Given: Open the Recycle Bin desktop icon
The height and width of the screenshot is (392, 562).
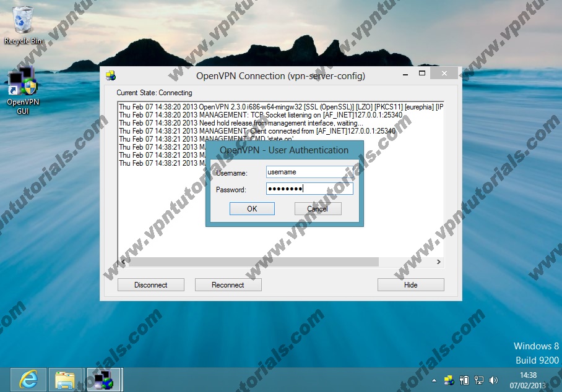Looking at the screenshot, I should coord(22,25).
